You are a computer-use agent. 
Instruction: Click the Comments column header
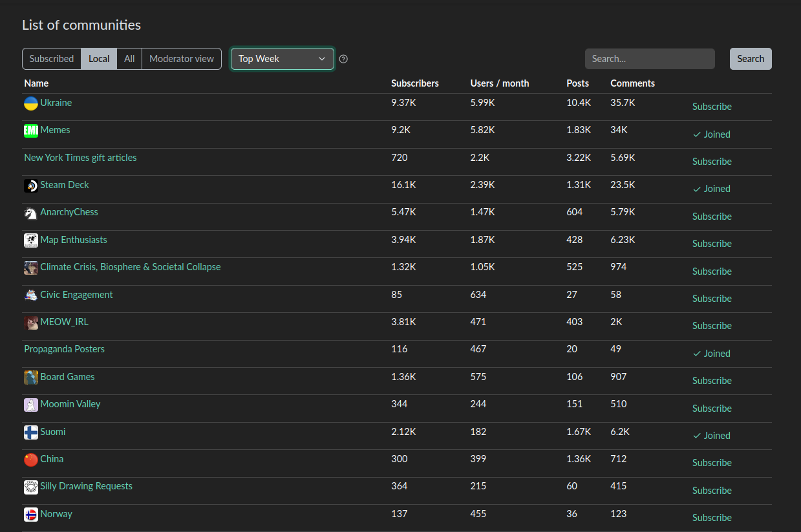tap(632, 83)
